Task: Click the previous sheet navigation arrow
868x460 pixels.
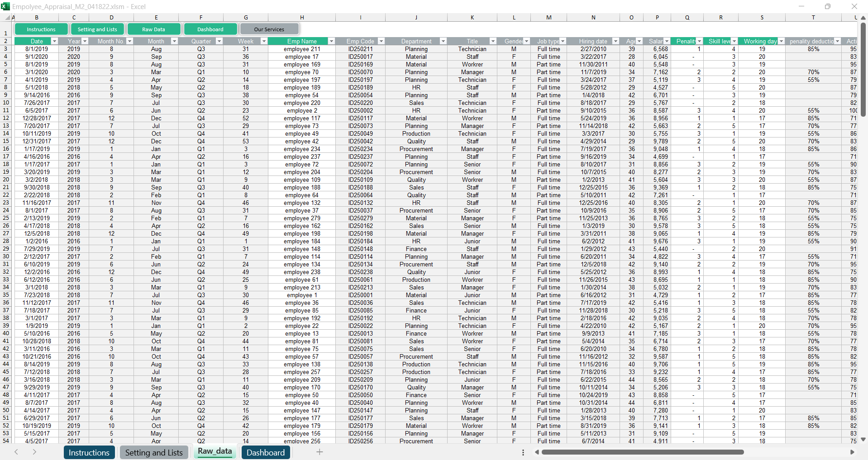Action: point(16,452)
